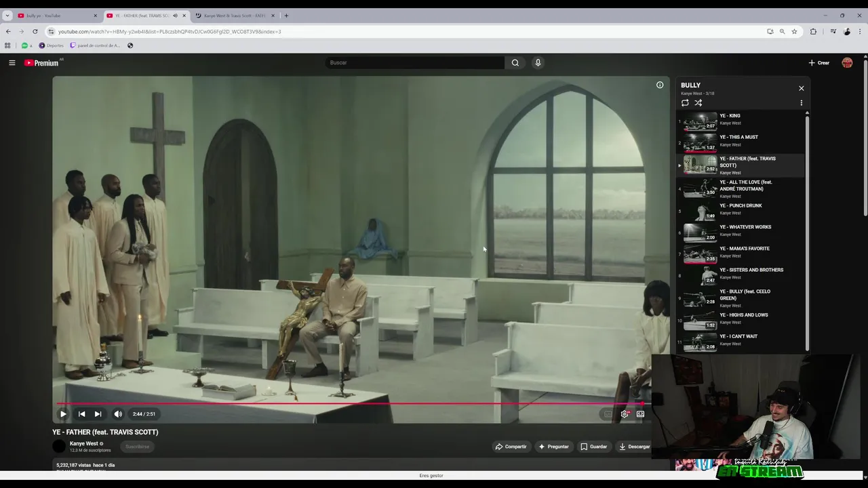The height and width of the screenshot is (488, 868).
Task: Open the YouTube account avatar menu
Action: [847, 63]
